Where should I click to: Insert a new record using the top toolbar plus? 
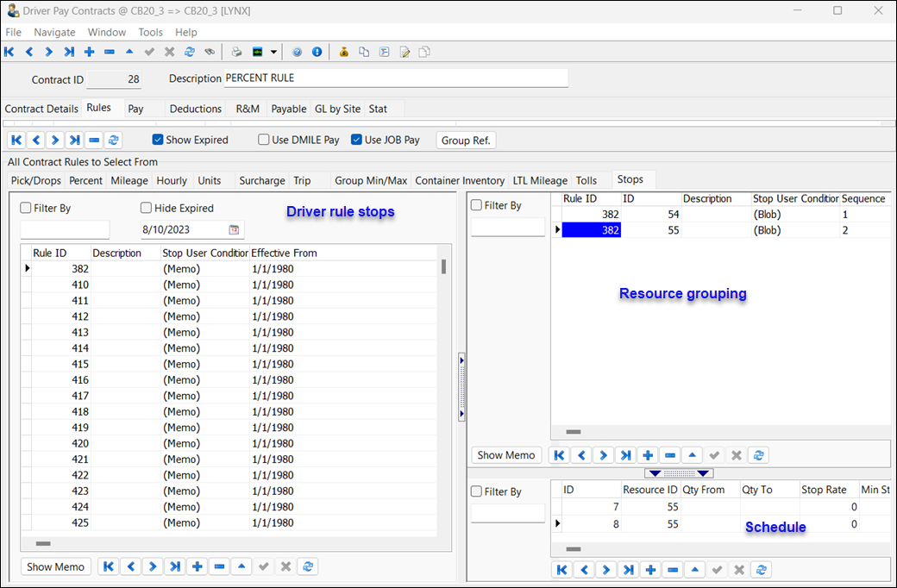(x=89, y=52)
